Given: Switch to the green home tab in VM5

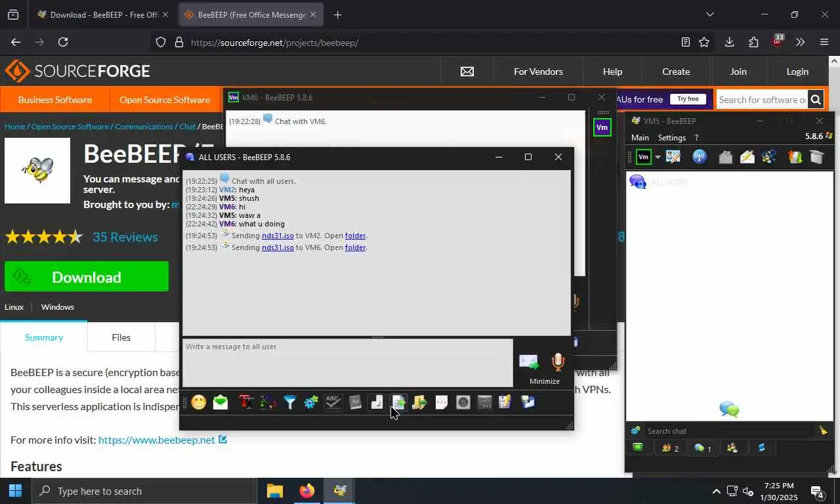Looking at the screenshot, I should tap(638, 448).
